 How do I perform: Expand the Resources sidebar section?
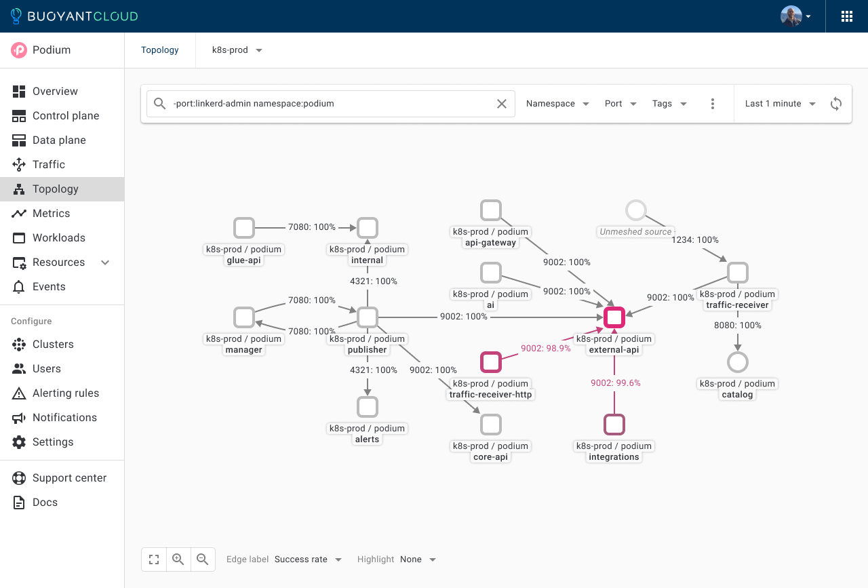(x=105, y=262)
